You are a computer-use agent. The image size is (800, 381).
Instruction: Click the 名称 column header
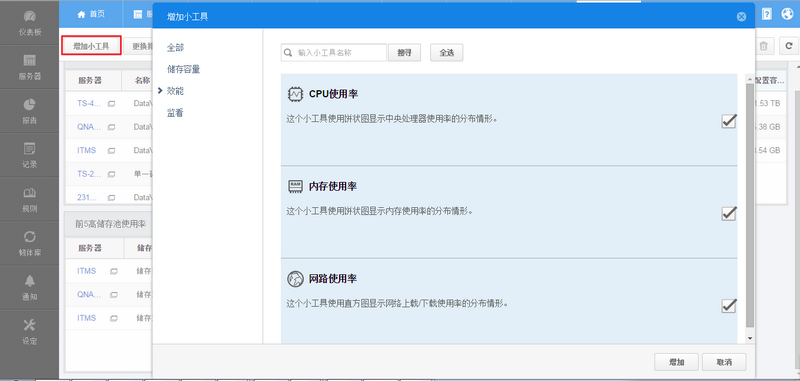(142, 80)
